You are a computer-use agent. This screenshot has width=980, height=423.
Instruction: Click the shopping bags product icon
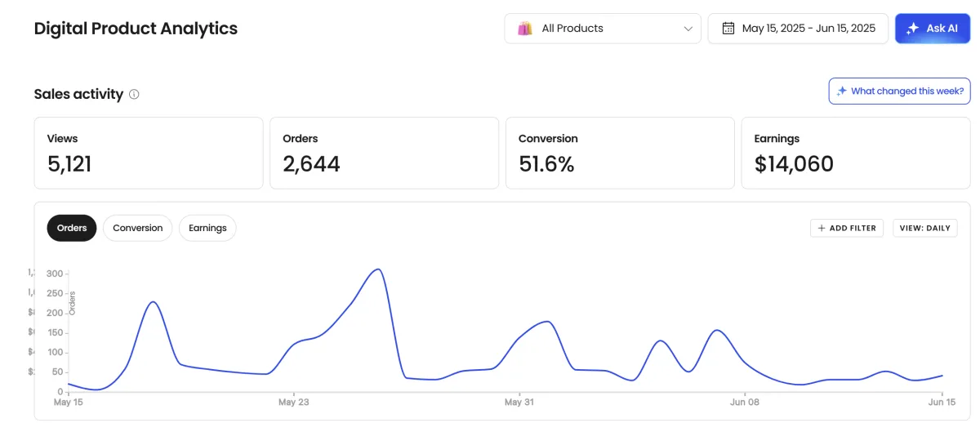click(x=524, y=29)
